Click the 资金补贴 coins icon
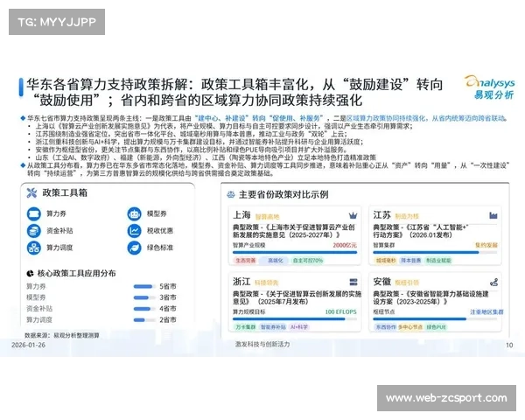This screenshot has width=525, height=420. [x=34, y=231]
